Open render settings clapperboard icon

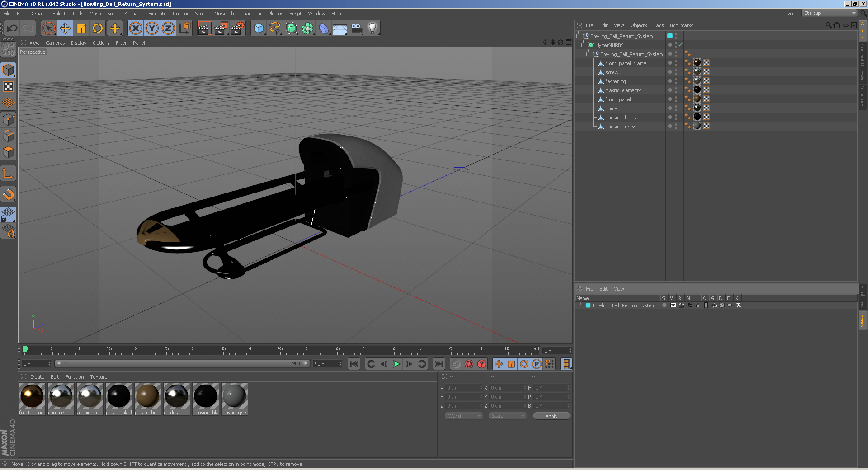point(237,28)
